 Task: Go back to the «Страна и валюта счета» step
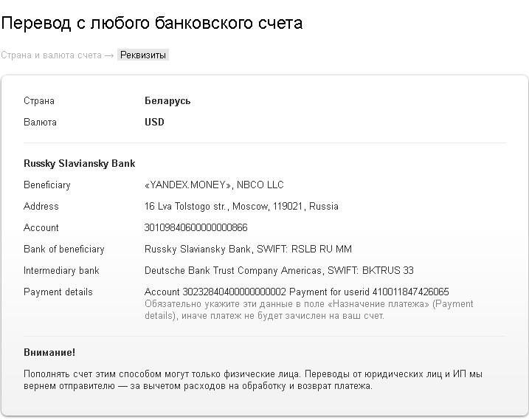pyautogui.click(x=51, y=55)
